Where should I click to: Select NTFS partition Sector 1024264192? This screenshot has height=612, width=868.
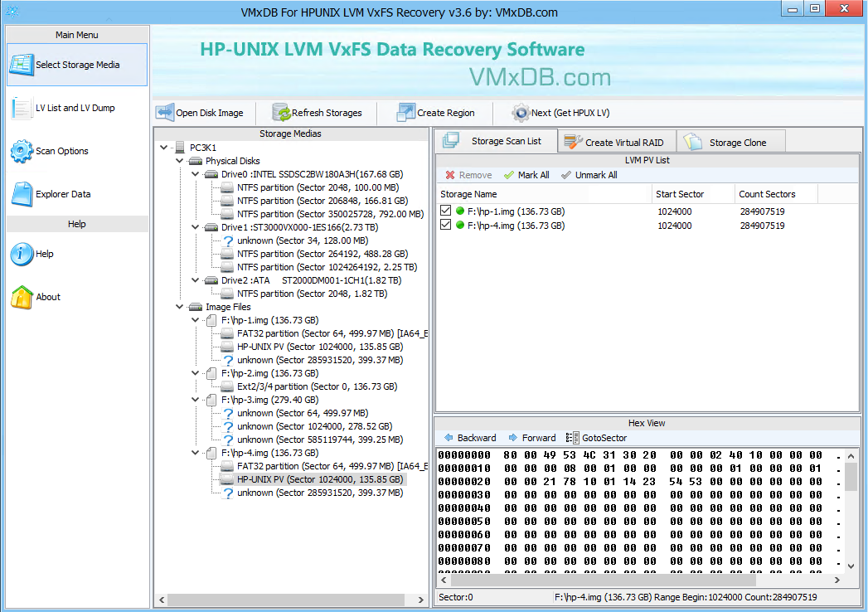[327, 267]
